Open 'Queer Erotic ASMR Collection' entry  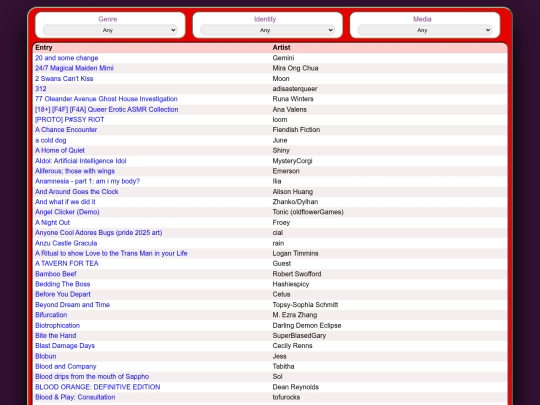point(106,110)
